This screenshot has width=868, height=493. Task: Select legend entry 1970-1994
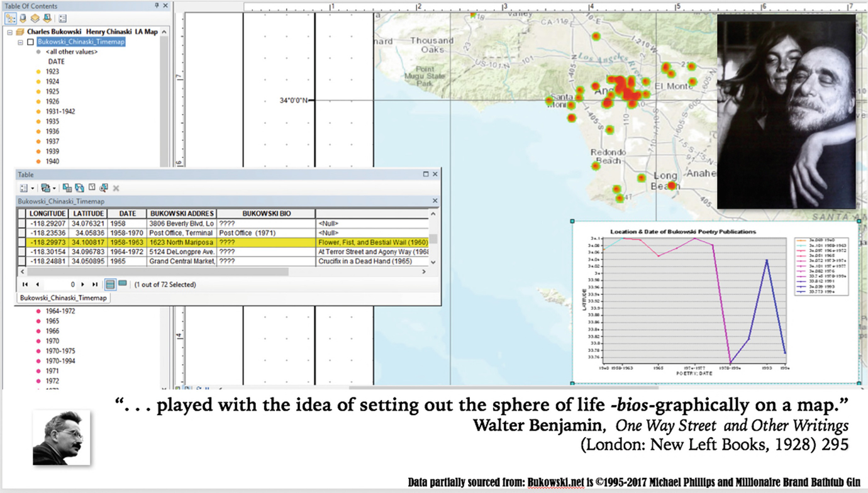point(60,361)
